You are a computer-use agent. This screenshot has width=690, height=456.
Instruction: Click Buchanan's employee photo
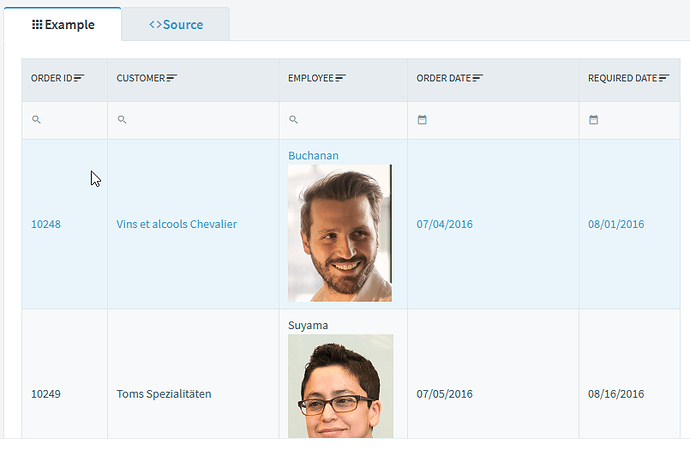[340, 233]
